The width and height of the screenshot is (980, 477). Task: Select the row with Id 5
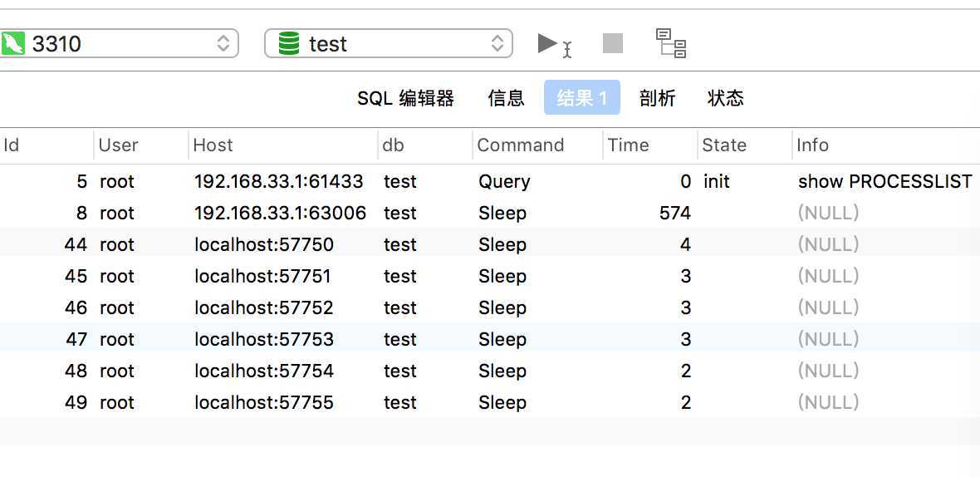point(490,181)
